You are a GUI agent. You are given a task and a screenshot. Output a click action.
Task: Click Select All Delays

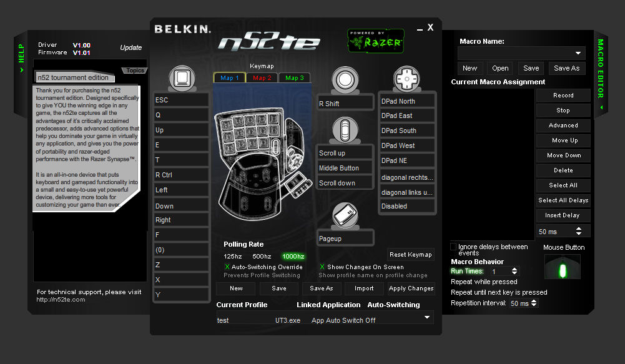pyautogui.click(x=563, y=200)
